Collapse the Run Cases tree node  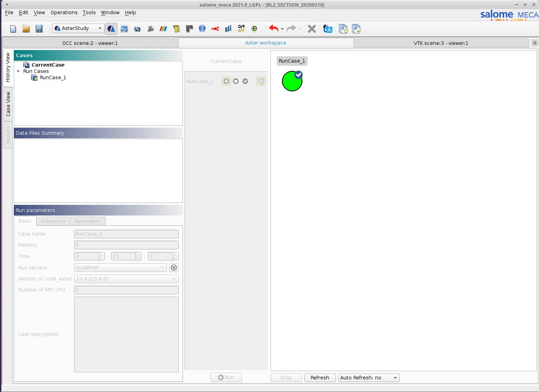(18, 71)
